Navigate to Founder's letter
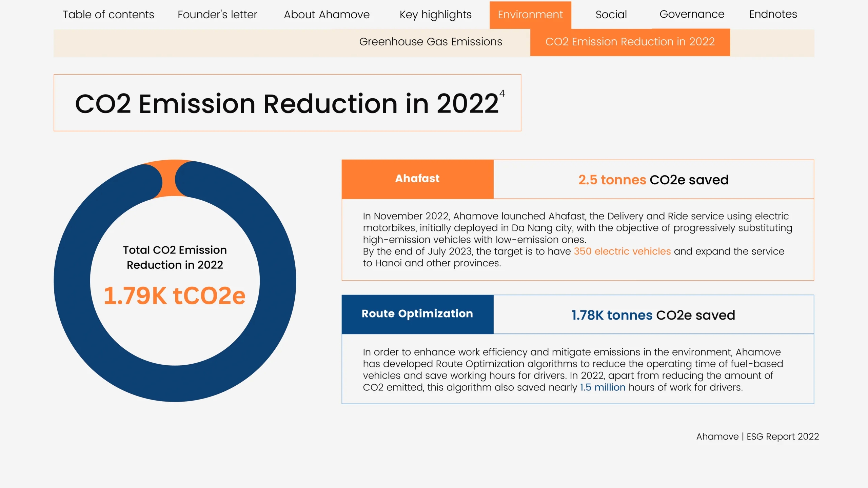Viewport: 868px width, 488px height. point(217,15)
